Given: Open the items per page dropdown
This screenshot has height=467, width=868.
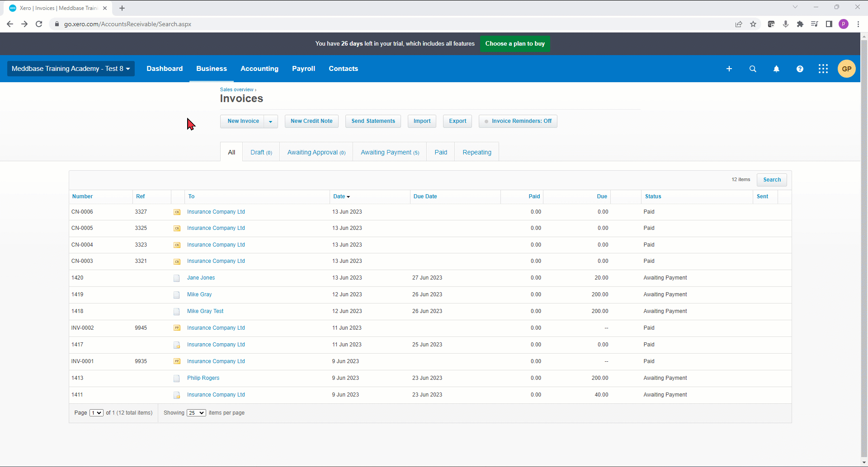Looking at the screenshot, I should click(x=196, y=413).
